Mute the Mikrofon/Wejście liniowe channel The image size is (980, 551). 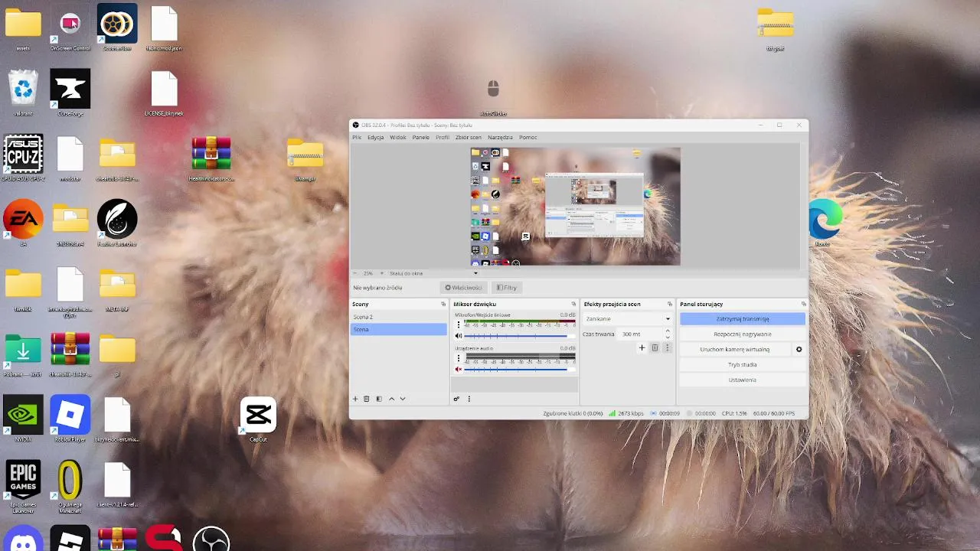click(459, 336)
